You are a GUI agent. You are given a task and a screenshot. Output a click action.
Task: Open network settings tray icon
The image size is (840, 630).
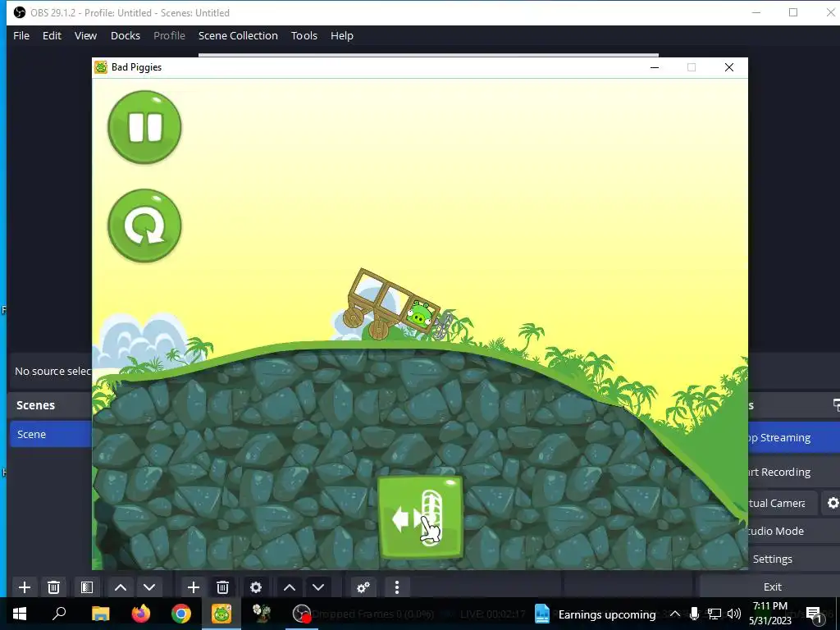point(714,614)
